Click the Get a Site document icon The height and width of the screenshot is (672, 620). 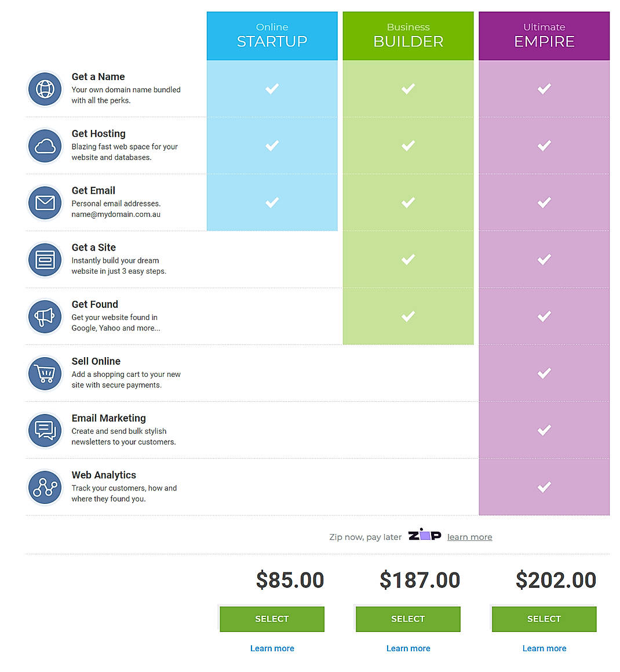[x=45, y=259]
